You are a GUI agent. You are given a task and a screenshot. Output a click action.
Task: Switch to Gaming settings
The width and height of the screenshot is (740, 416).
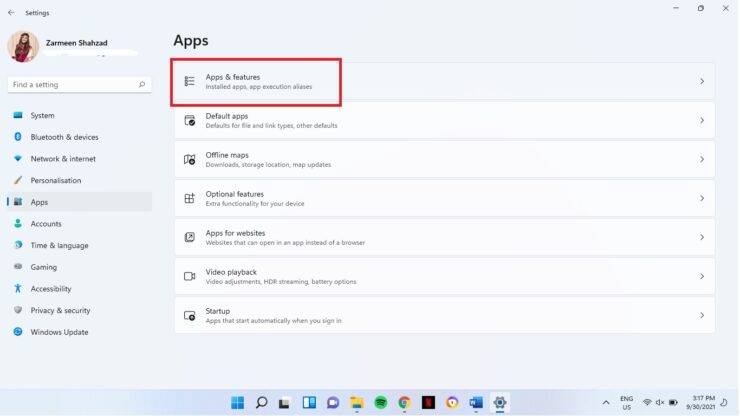(79, 267)
